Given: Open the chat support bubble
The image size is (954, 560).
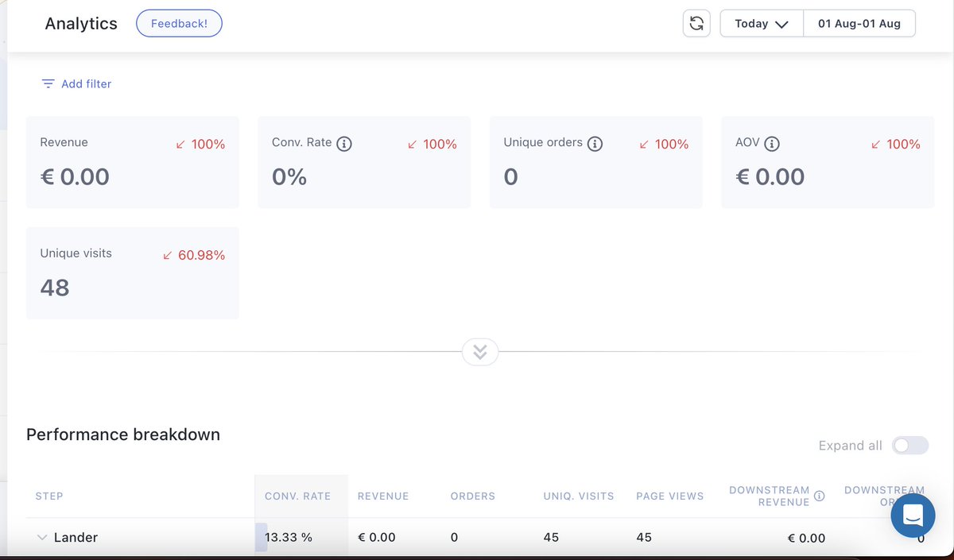Looking at the screenshot, I should [x=913, y=516].
